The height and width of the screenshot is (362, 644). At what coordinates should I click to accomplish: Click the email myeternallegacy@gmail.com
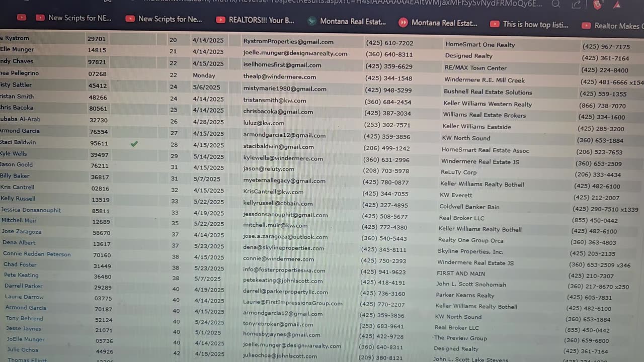[284, 181]
